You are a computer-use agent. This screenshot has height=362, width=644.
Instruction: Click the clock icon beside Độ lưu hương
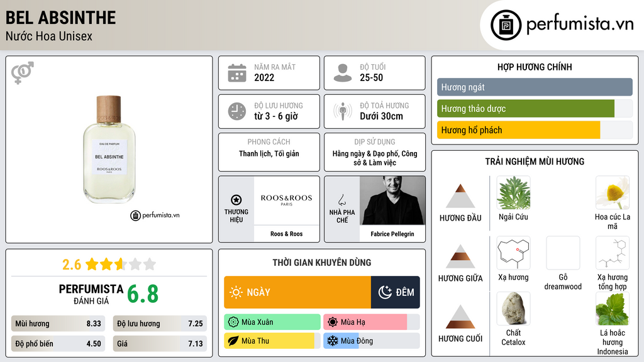(237, 111)
